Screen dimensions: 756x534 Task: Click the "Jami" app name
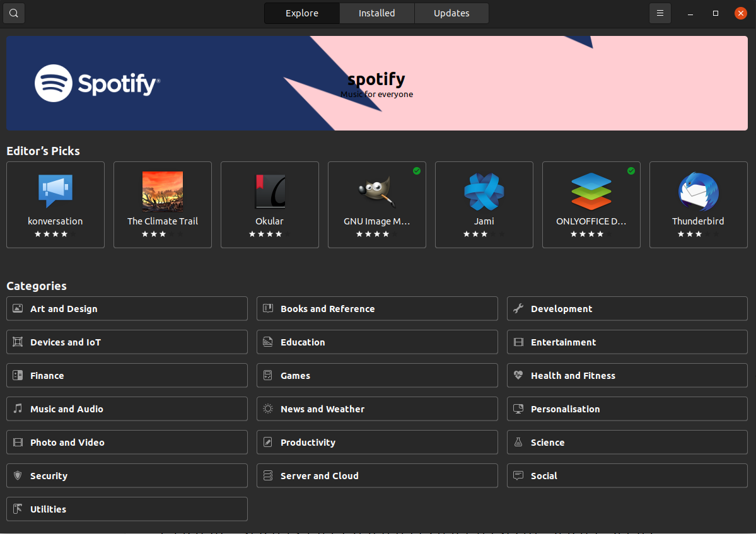[484, 221]
